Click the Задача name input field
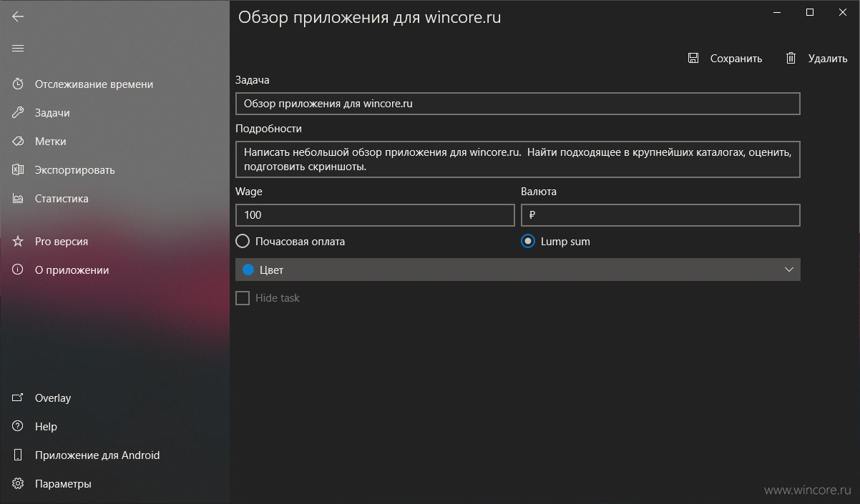This screenshot has height=504, width=860. (517, 104)
